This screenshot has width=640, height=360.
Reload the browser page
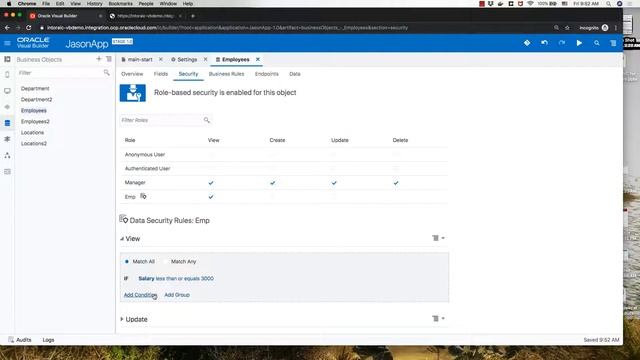pyautogui.click(x=29, y=28)
